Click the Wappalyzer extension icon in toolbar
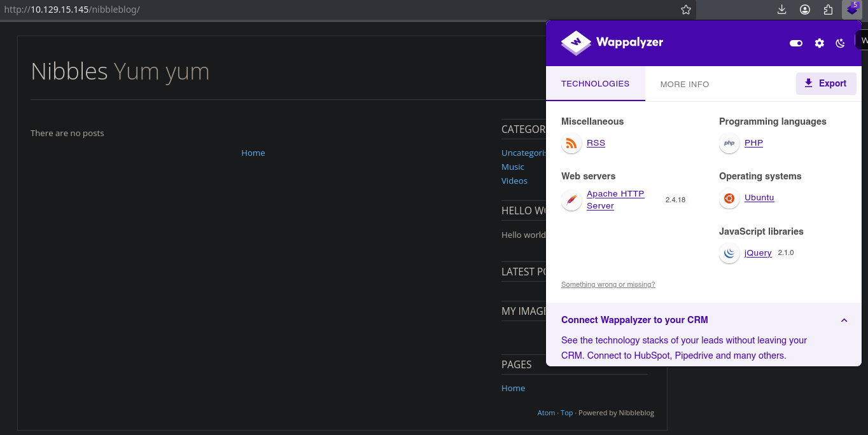 click(x=851, y=10)
